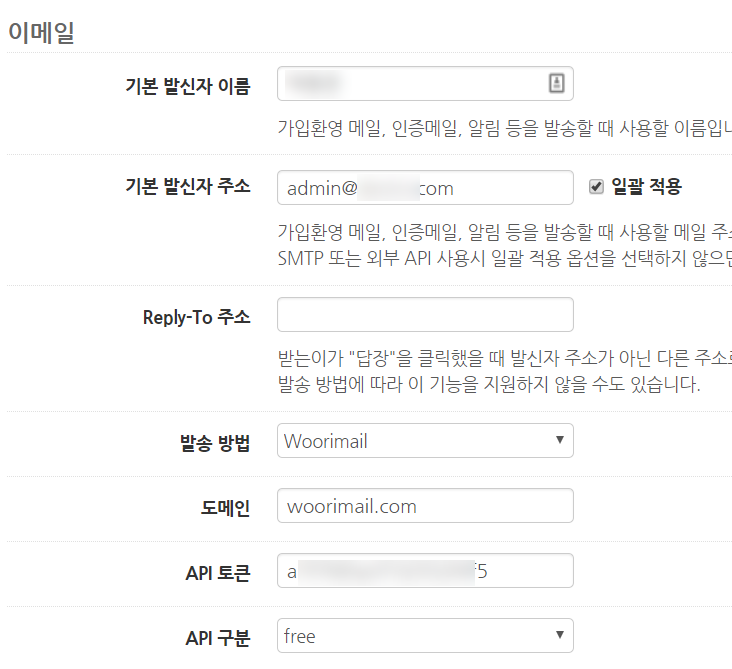This screenshot has height=669, width=732.
Task: Click the admin@ sender address input field
Action: [425, 188]
